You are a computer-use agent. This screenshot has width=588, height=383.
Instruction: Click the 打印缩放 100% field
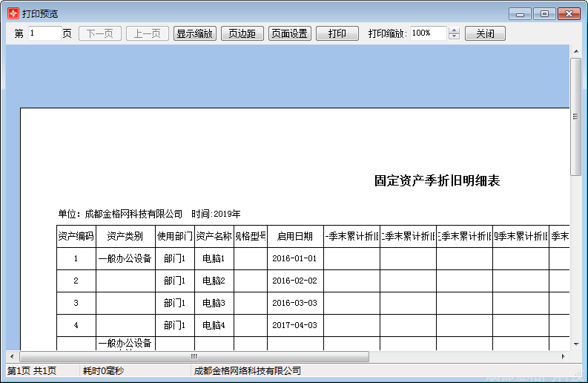[x=428, y=33]
